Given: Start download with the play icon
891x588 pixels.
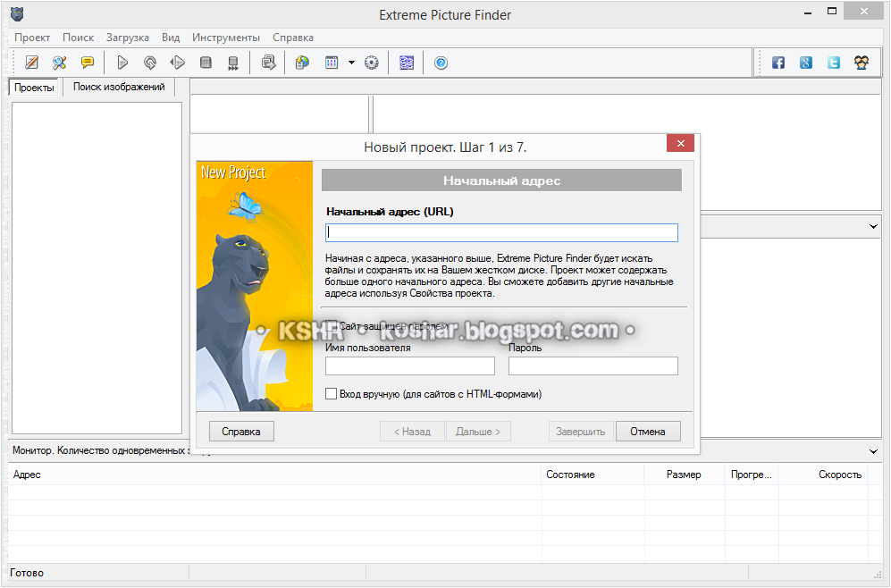Looking at the screenshot, I should 122,63.
